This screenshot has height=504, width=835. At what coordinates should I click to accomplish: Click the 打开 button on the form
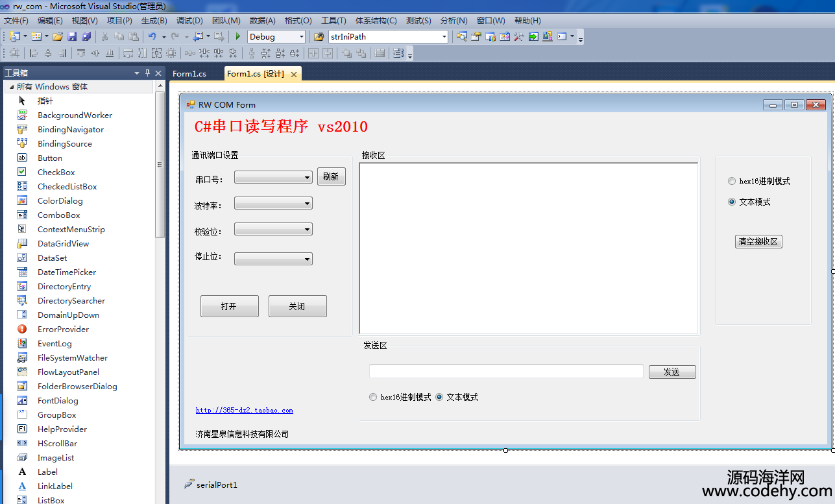(229, 306)
